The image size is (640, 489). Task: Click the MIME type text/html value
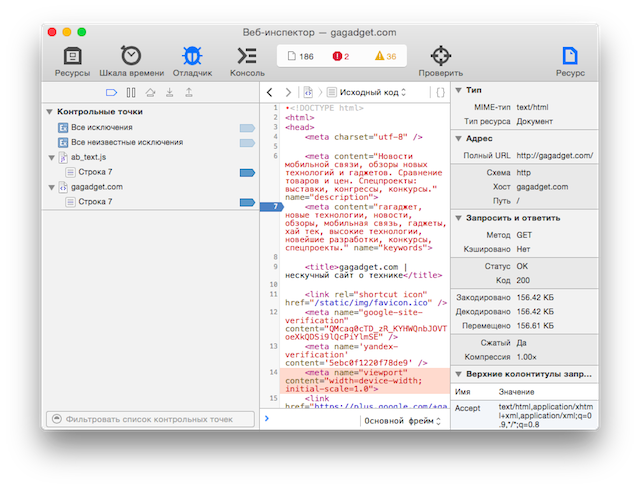[532, 107]
